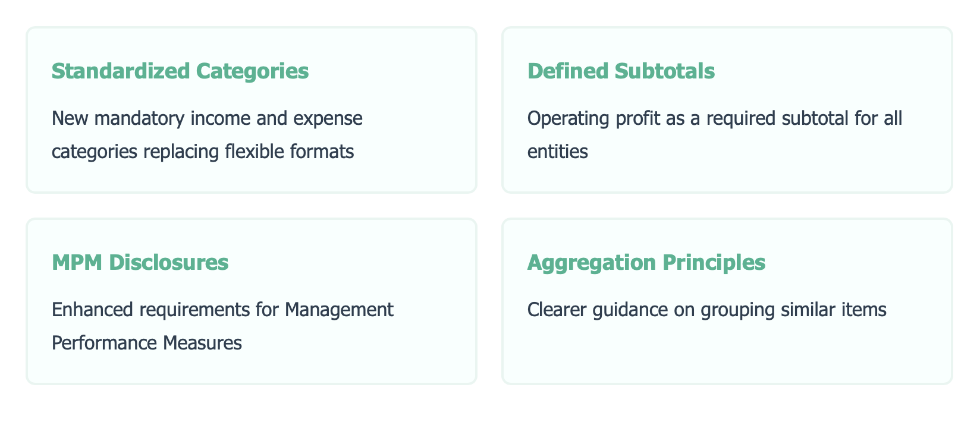Click the words 'flexible formats' in Standardized Categories
This screenshot has height=422, width=980.
point(290,152)
